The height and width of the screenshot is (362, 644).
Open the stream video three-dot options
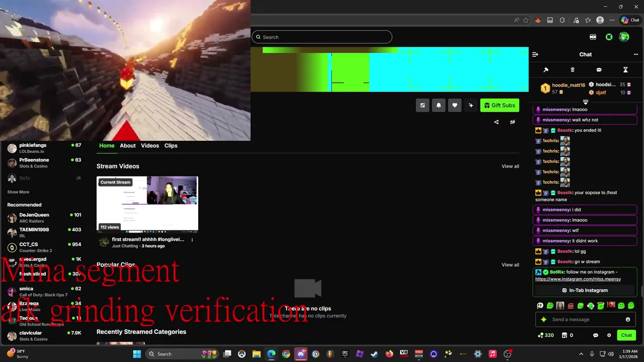click(192, 240)
